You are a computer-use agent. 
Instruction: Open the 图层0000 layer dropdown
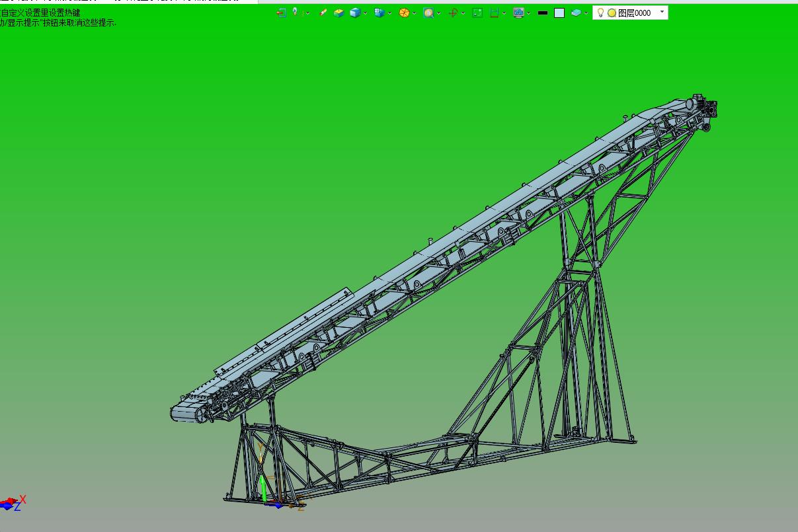[x=662, y=12]
